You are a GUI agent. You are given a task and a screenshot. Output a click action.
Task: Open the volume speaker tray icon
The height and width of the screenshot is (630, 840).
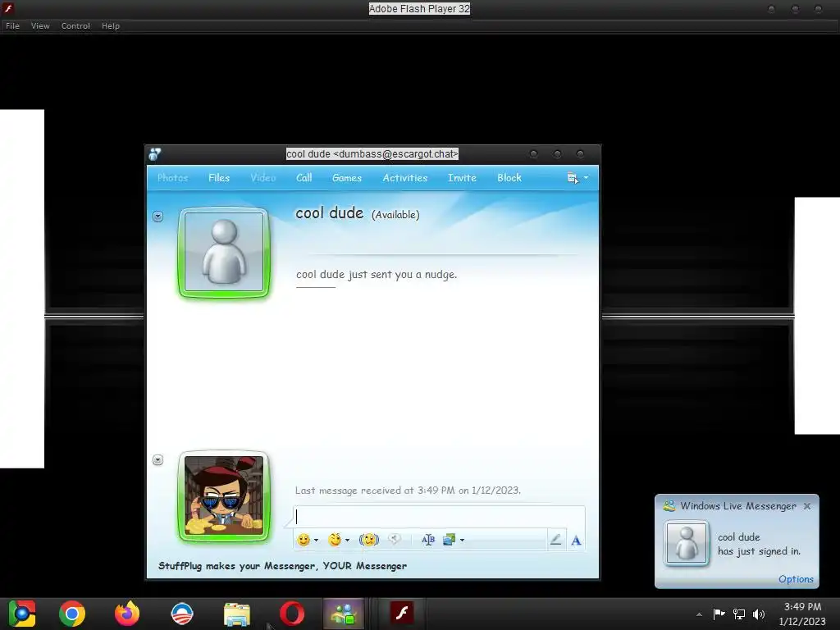[x=759, y=614]
